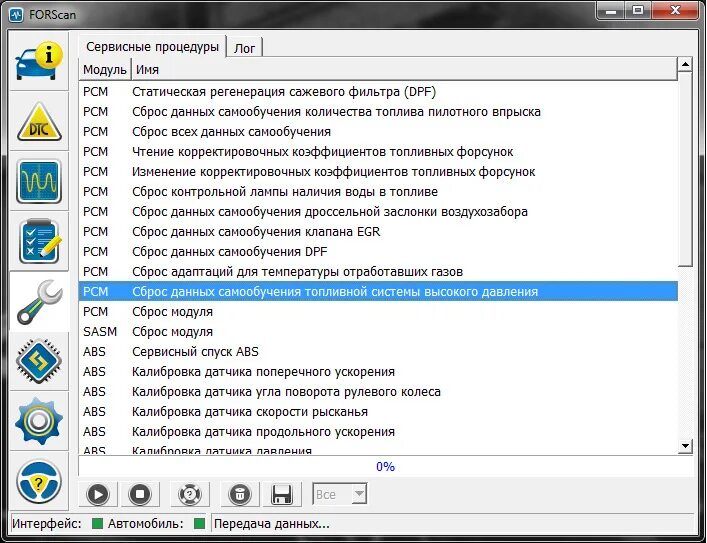The width and height of the screenshot is (707, 543).
Task: Click the green Автомобиль status indicator
Action: 199,524
